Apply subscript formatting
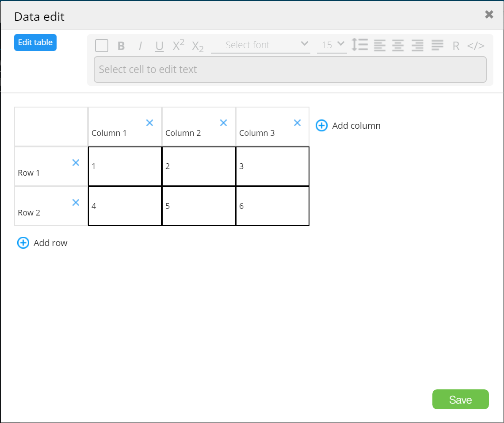 pos(198,46)
